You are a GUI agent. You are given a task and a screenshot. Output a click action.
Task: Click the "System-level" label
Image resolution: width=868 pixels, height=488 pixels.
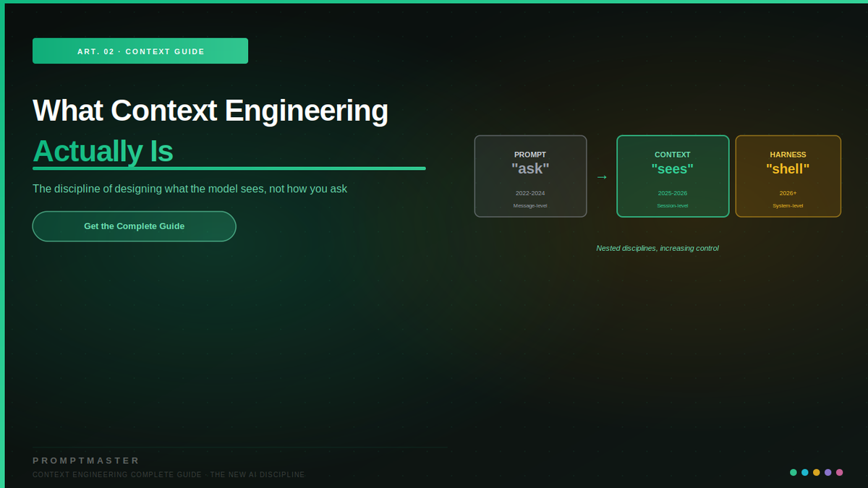(x=788, y=206)
